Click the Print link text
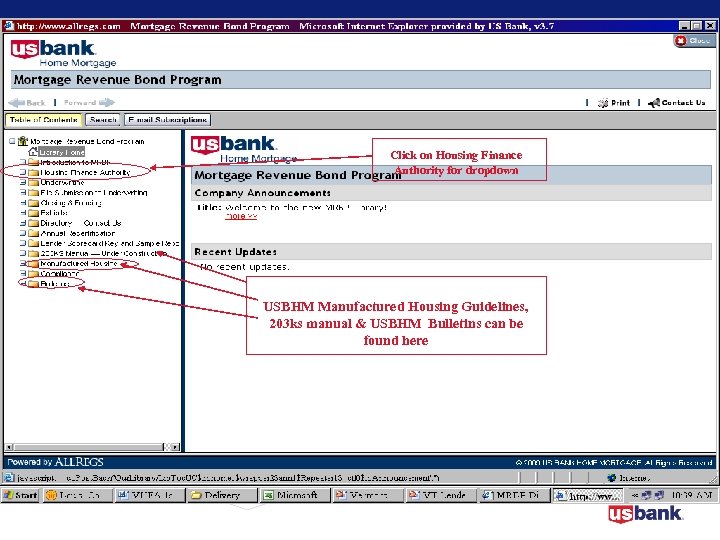Screen dimensions: 720x540 coord(620,103)
